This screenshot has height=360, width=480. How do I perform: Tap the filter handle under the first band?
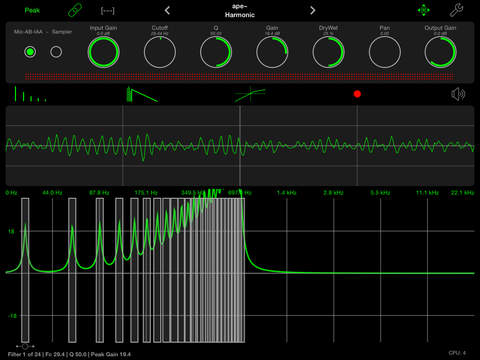click(x=25, y=347)
